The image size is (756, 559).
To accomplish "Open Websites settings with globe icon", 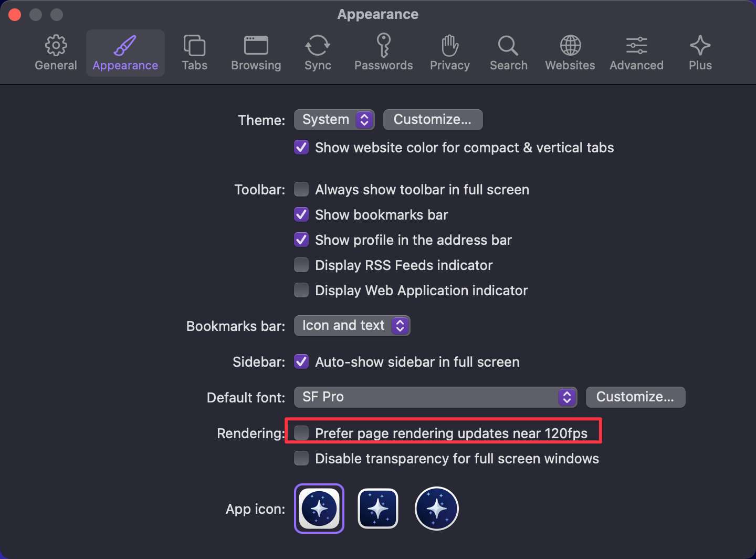I will (570, 53).
